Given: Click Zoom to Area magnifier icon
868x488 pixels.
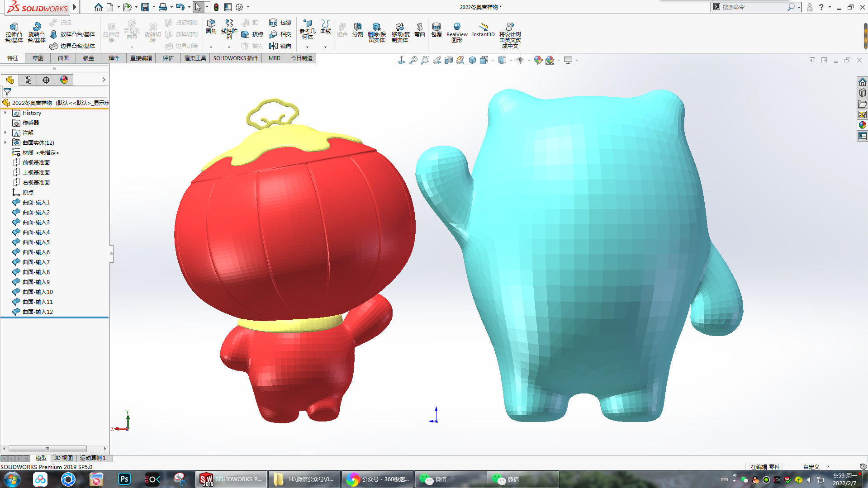Looking at the screenshot, I should [x=425, y=60].
